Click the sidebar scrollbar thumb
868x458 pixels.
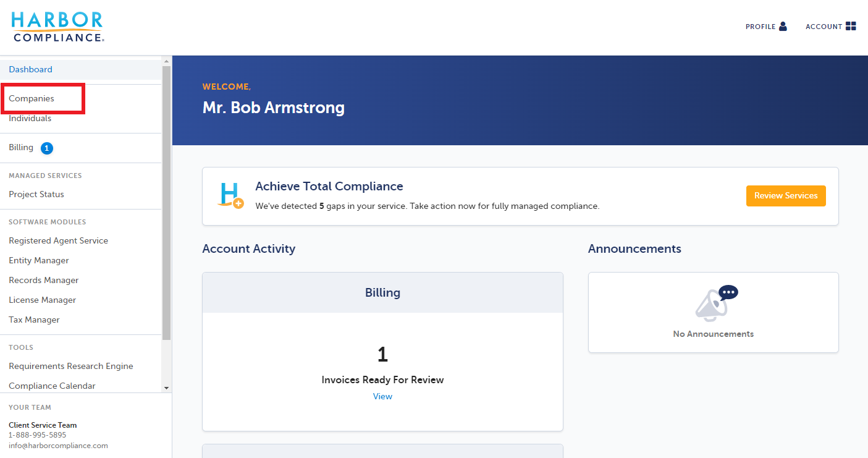(166, 203)
